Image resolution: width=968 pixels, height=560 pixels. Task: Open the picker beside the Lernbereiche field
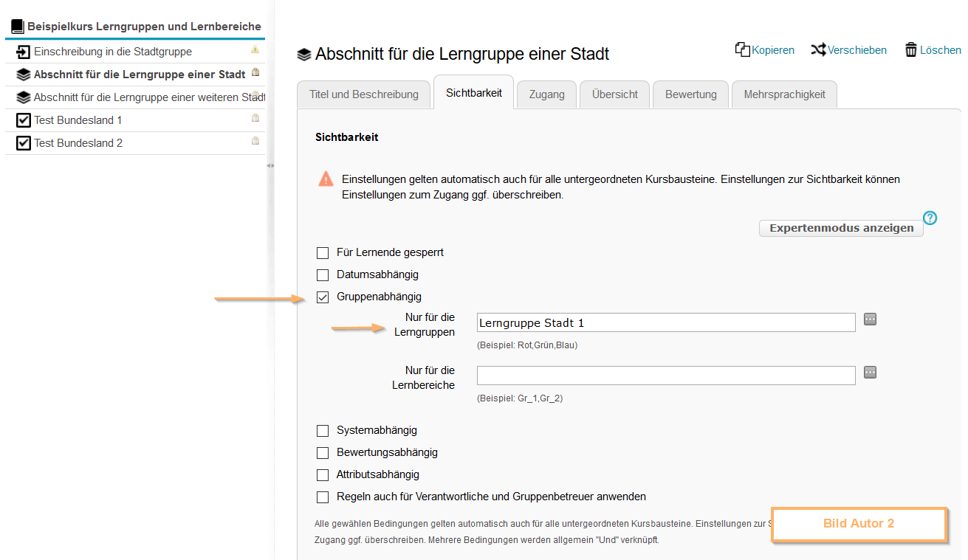[x=870, y=372]
